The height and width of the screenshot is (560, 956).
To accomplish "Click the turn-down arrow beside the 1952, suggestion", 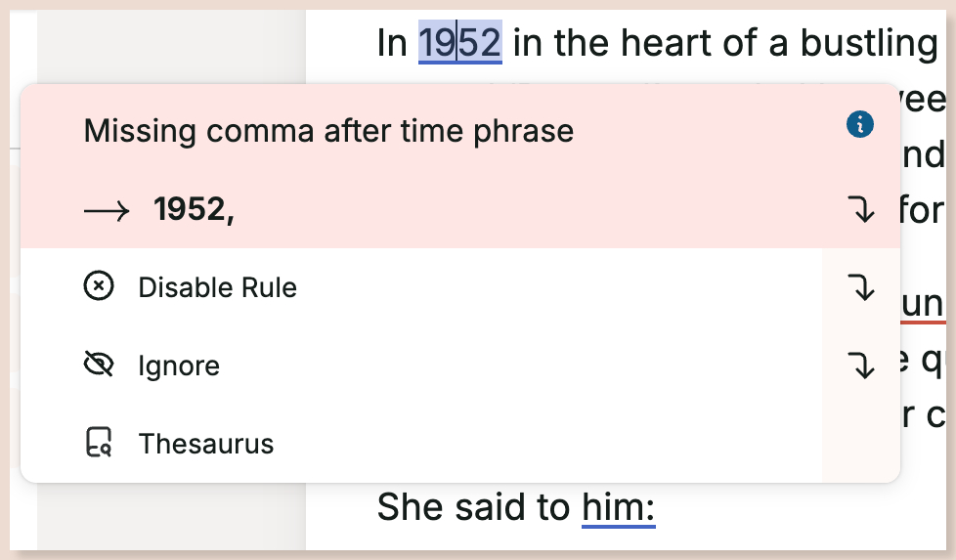I will [x=861, y=209].
